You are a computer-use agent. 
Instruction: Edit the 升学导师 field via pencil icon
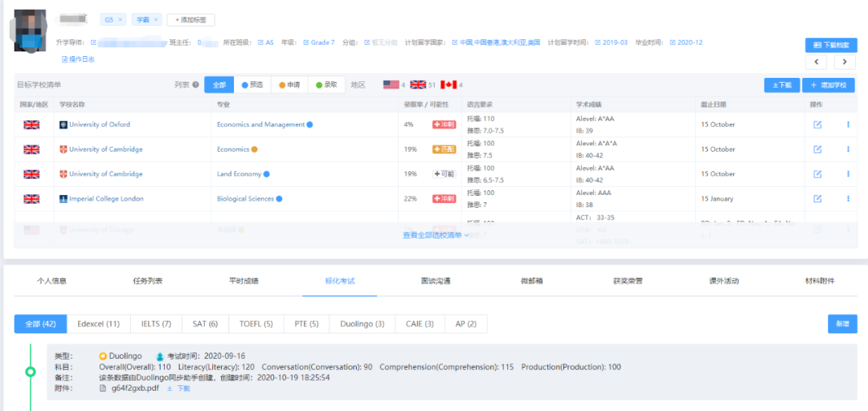tap(93, 43)
